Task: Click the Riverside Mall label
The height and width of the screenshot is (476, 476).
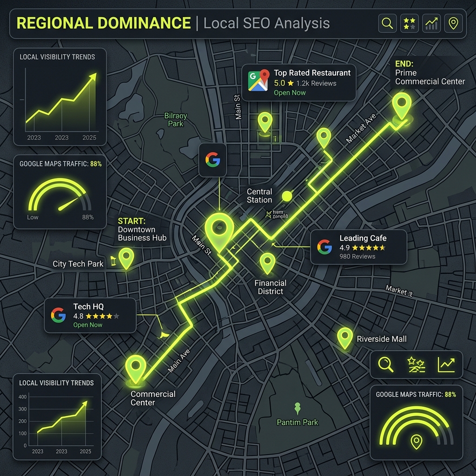Action: 382,339
